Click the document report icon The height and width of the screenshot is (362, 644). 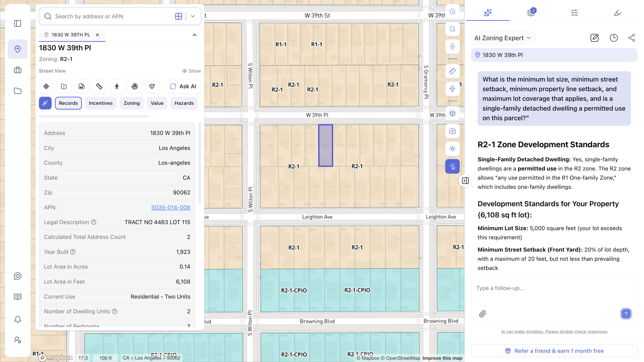click(x=82, y=86)
